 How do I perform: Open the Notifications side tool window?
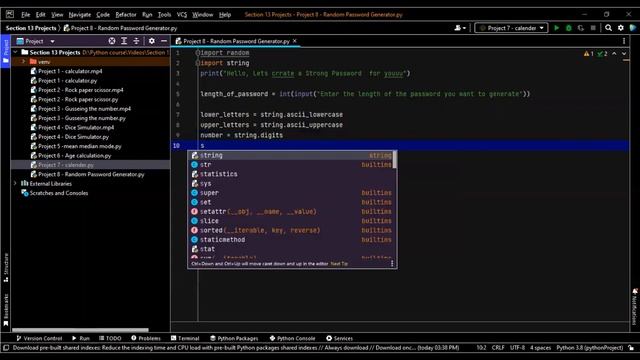click(x=635, y=307)
